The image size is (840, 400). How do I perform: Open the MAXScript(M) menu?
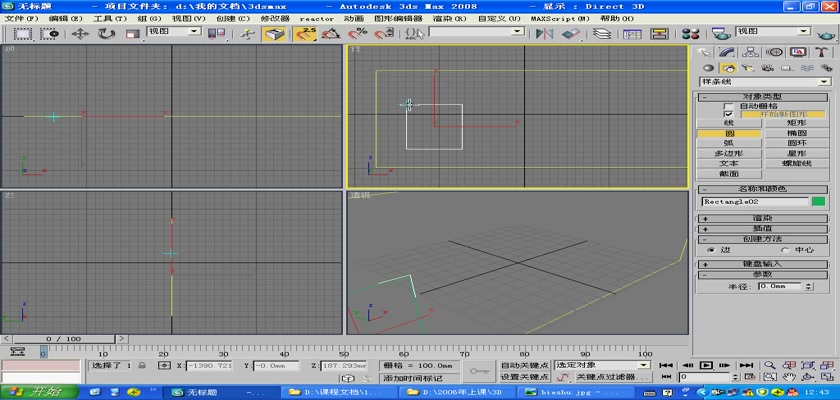(x=560, y=18)
